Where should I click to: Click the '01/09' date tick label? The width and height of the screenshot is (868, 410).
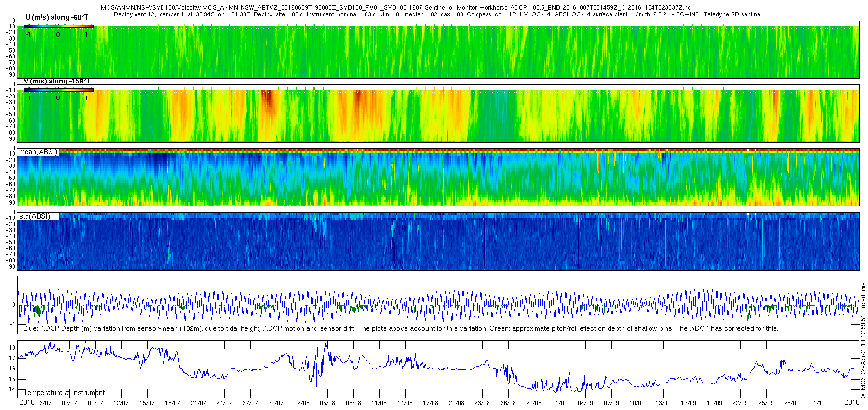(x=560, y=403)
